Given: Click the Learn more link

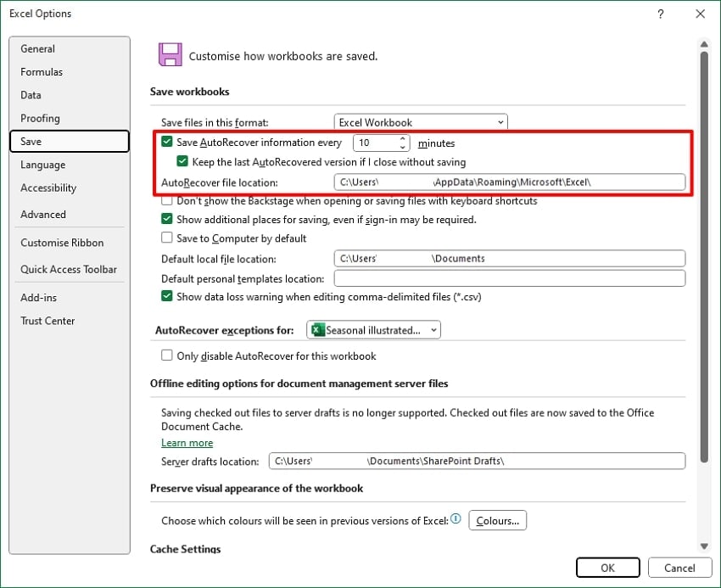Looking at the screenshot, I should (x=187, y=442).
